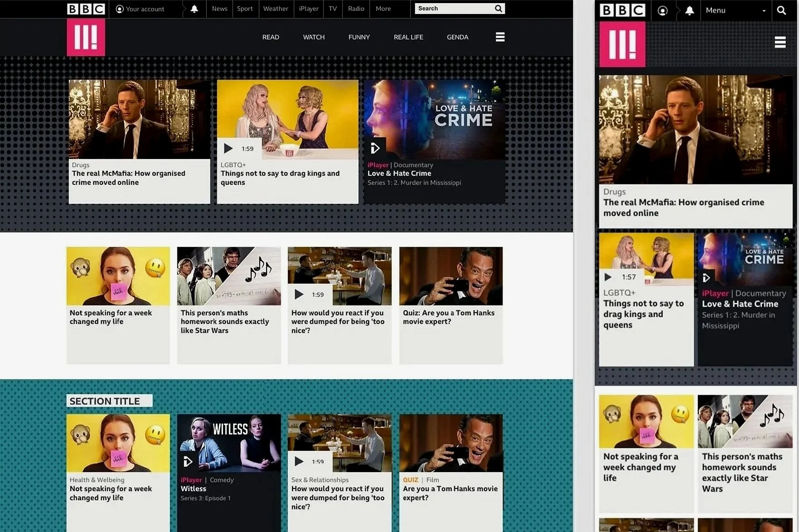Click the 'LGBTQ+' label on desktop drag kings card

(x=233, y=165)
